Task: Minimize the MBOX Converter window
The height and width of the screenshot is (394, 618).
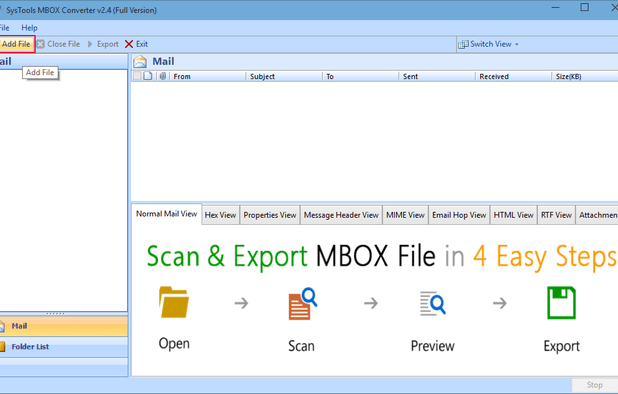Action: point(556,7)
